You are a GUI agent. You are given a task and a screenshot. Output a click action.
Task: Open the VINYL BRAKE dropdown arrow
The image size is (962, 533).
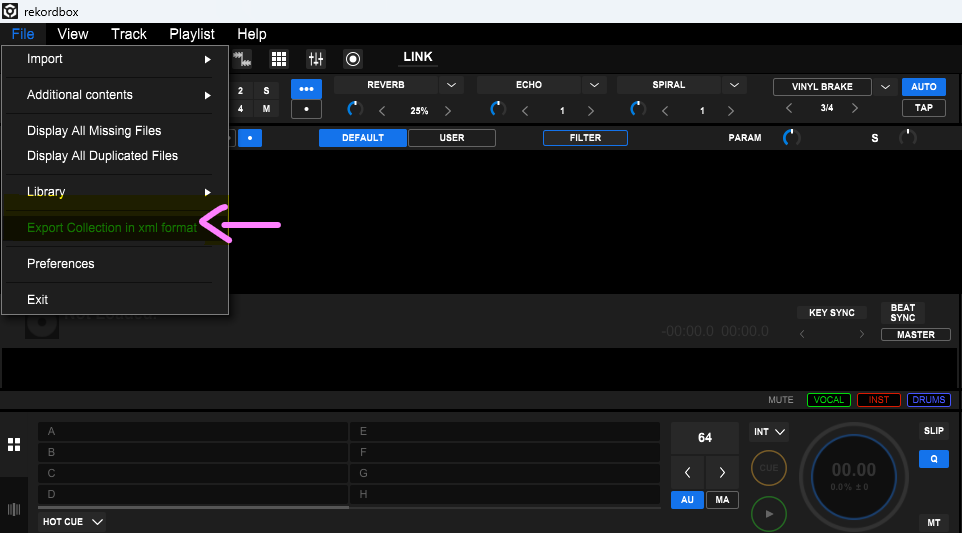tap(885, 87)
